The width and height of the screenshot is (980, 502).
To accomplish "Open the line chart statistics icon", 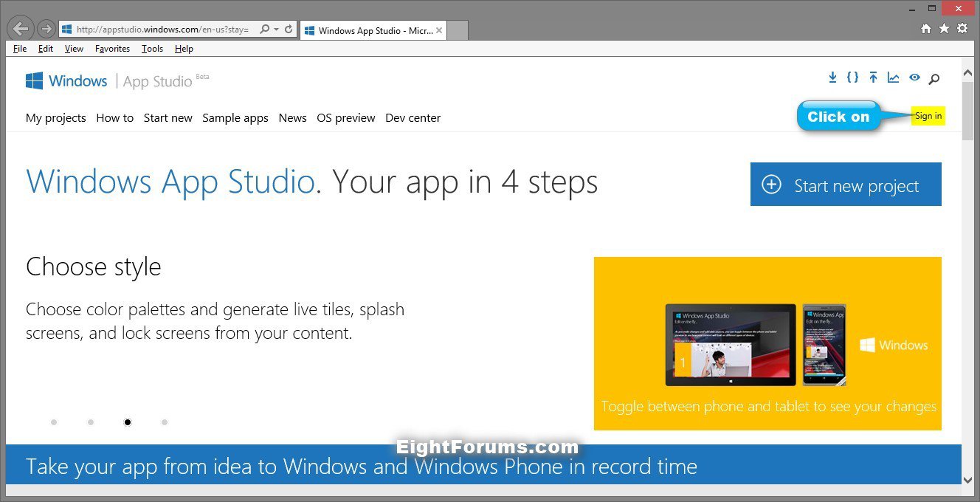I will (x=893, y=78).
